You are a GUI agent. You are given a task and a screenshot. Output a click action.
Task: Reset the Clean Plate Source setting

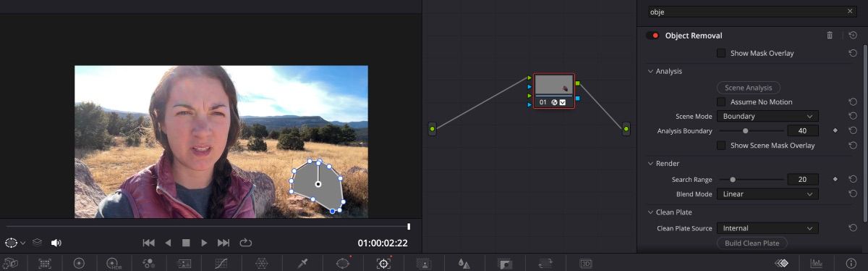tap(853, 228)
